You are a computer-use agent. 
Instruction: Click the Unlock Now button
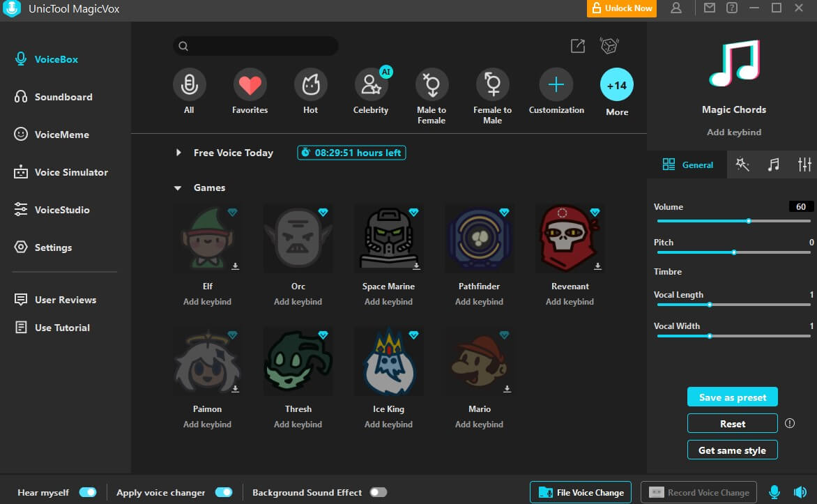[622, 8]
